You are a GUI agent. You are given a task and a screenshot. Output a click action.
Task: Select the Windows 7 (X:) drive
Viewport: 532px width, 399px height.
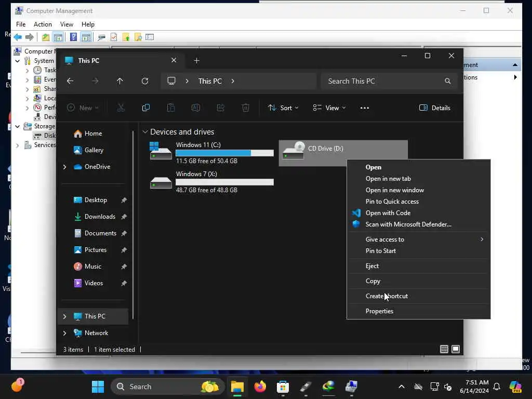point(211,182)
